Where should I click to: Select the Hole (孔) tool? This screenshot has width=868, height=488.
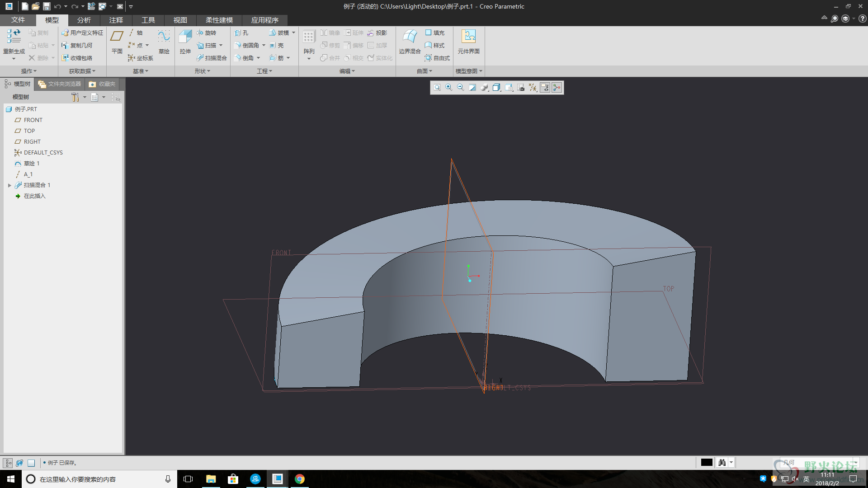(241, 33)
